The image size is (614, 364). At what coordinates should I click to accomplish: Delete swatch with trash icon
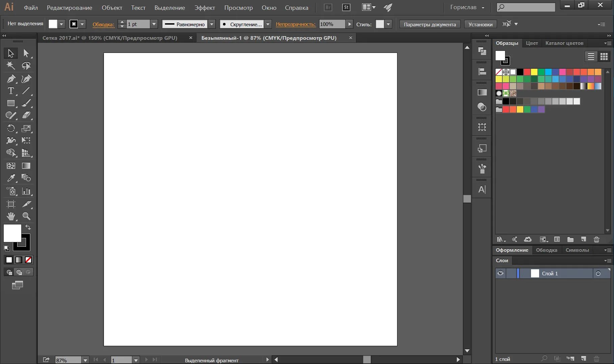pos(596,239)
